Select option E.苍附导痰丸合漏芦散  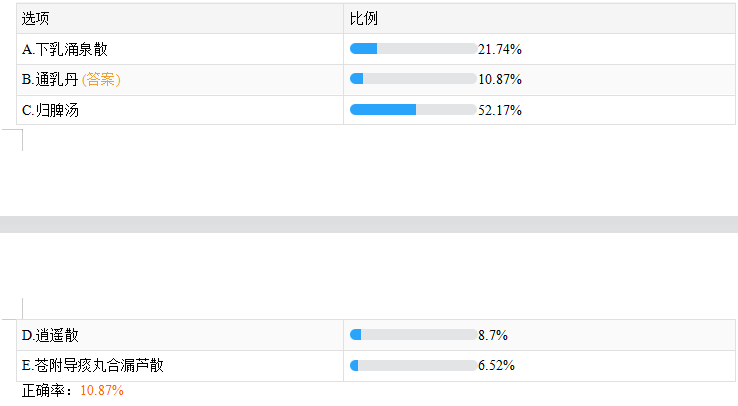coord(92,366)
